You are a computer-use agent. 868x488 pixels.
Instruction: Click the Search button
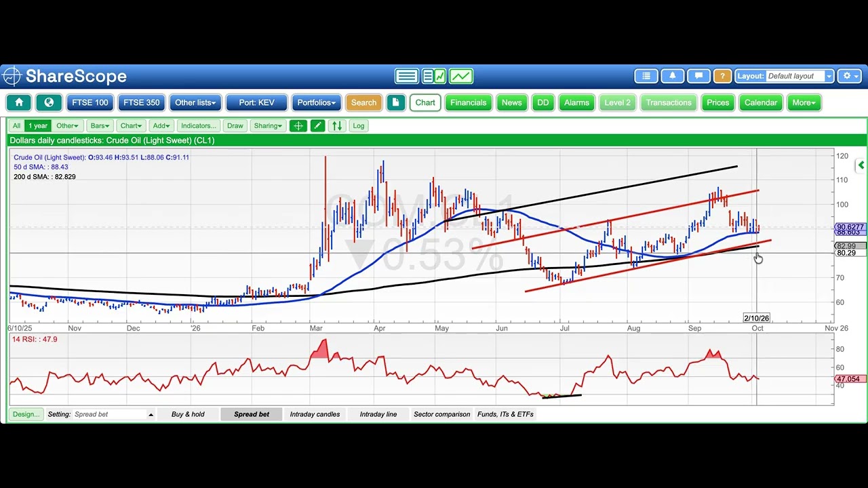click(363, 102)
